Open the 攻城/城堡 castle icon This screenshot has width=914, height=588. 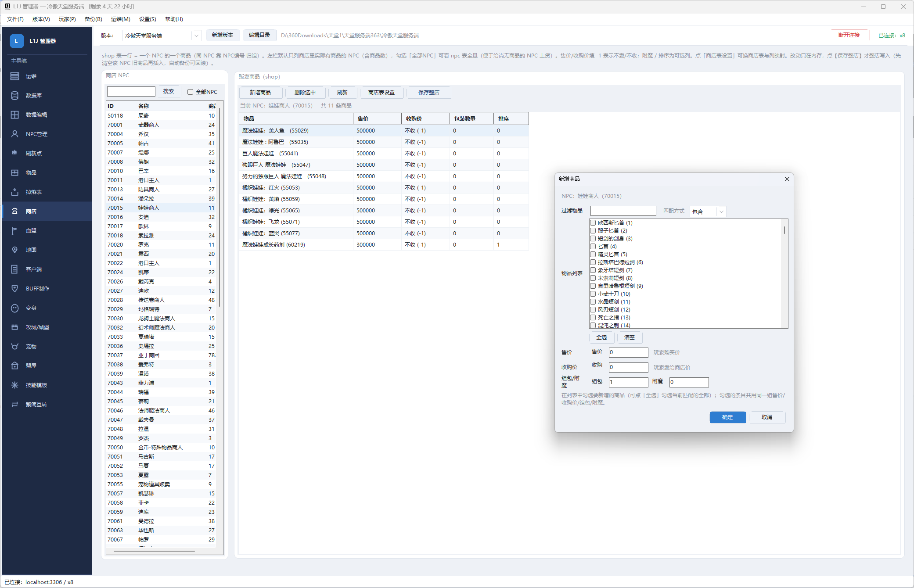coord(15,327)
